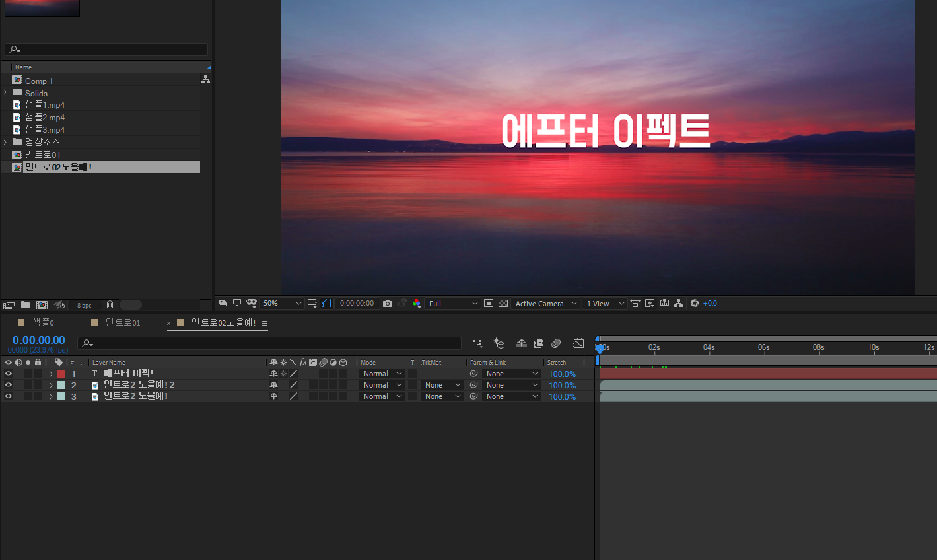The width and height of the screenshot is (937, 560).
Task: Expand the Solids folder in Project panel
Action: 5,92
